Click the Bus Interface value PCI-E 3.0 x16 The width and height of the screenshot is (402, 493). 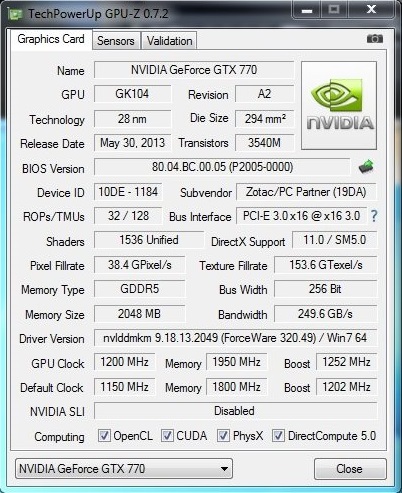[301, 216]
